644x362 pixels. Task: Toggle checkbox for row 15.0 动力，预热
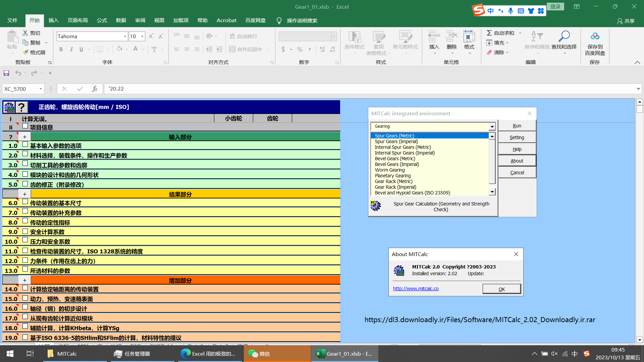(25, 298)
